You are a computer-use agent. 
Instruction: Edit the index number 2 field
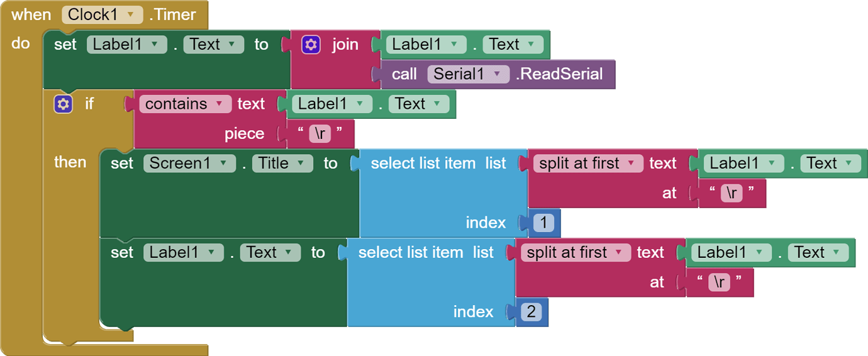pyautogui.click(x=531, y=312)
